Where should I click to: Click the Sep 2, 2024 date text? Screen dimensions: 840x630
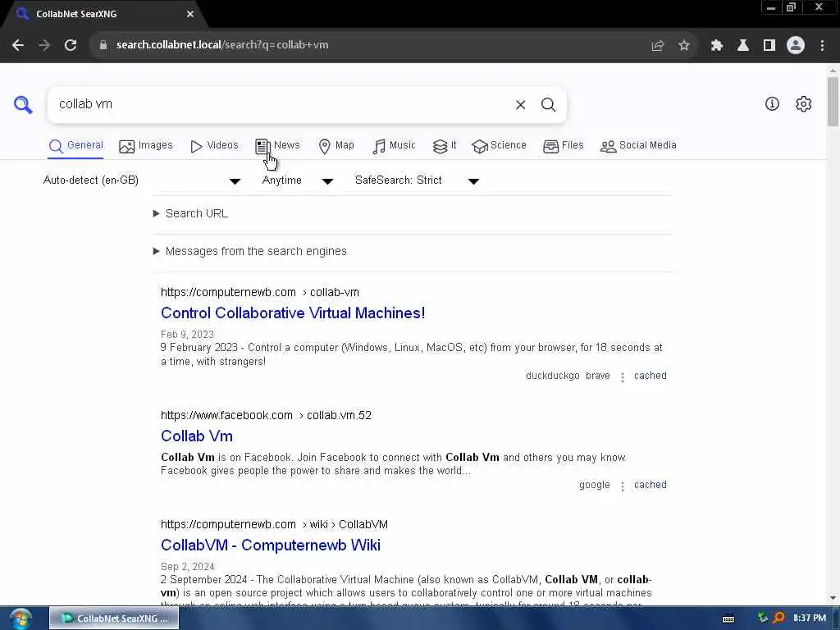click(x=188, y=568)
